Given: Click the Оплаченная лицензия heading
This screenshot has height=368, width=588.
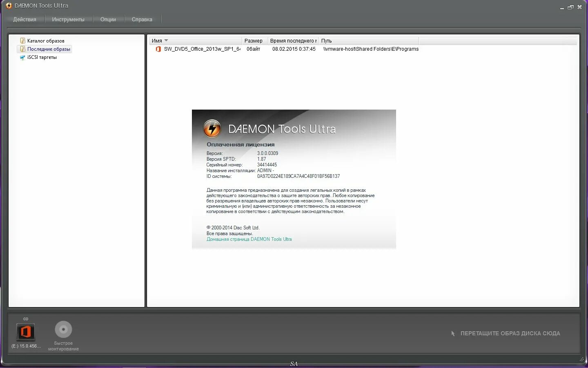Looking at the screenshot, I should pyautogui.click(x=241, y=144).
